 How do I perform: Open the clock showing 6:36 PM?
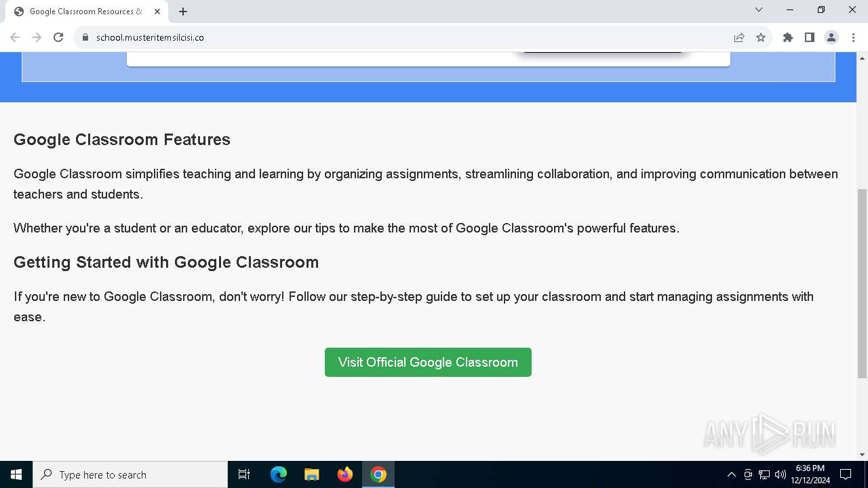tap(810, 474)
